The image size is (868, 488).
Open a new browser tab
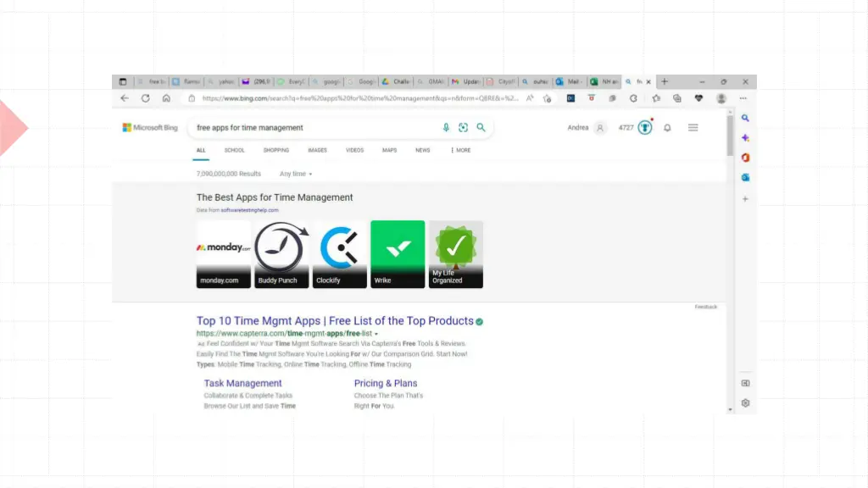coord(665,81)
